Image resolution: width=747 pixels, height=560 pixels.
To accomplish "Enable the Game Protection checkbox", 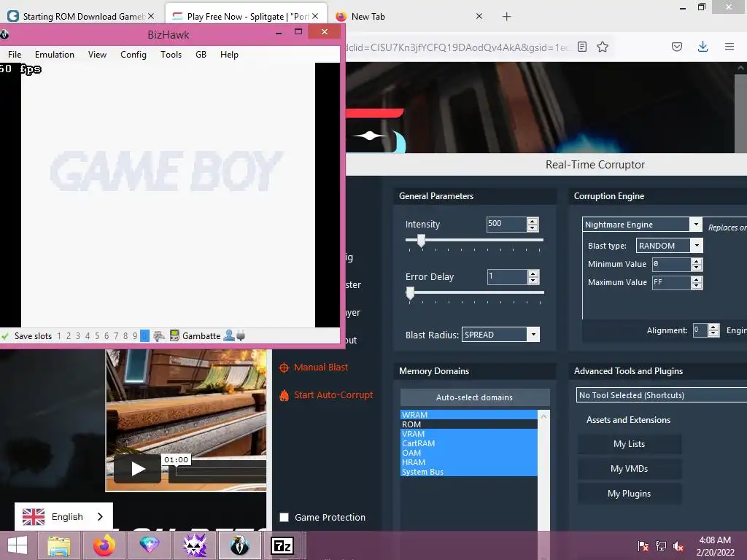I will click(x=284, y=517).
